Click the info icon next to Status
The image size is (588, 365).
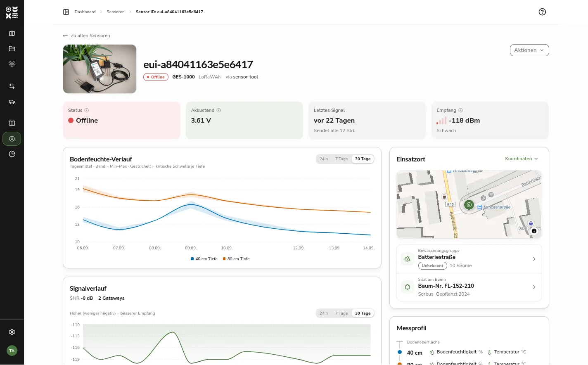coord(87,110)
